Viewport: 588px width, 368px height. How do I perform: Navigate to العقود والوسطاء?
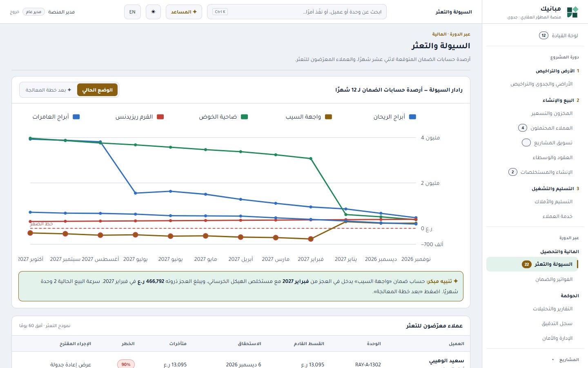(x=533, y=157)
